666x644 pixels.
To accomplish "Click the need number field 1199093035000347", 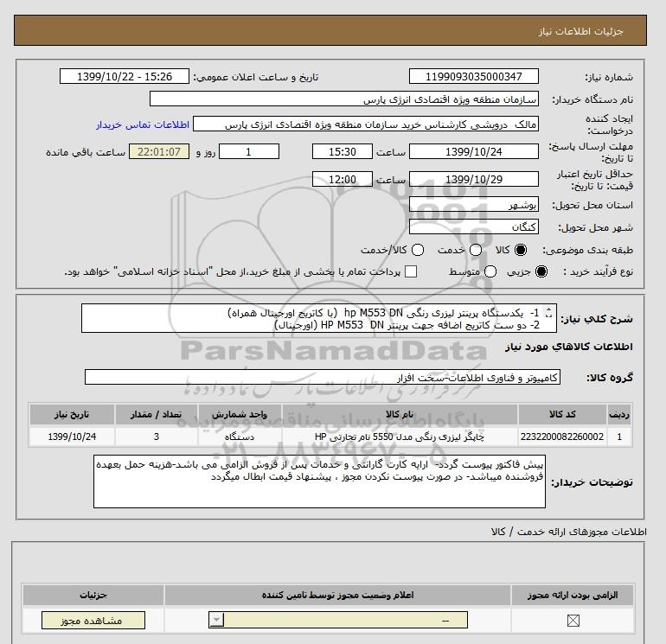I will [474, 77].
